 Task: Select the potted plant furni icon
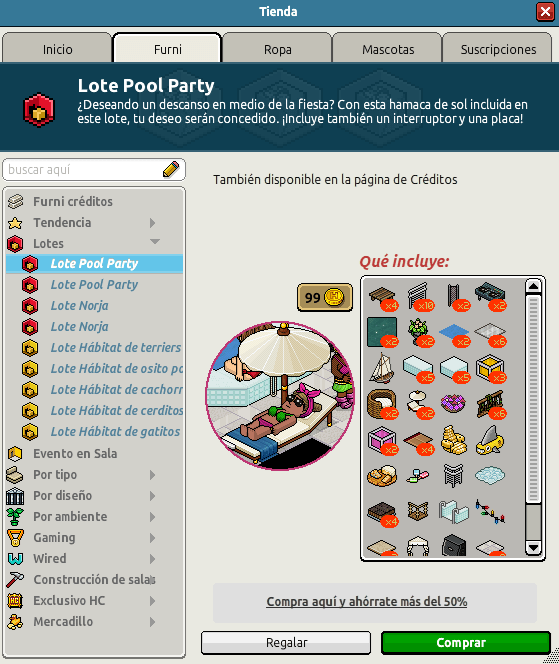[x=418, y=332]
